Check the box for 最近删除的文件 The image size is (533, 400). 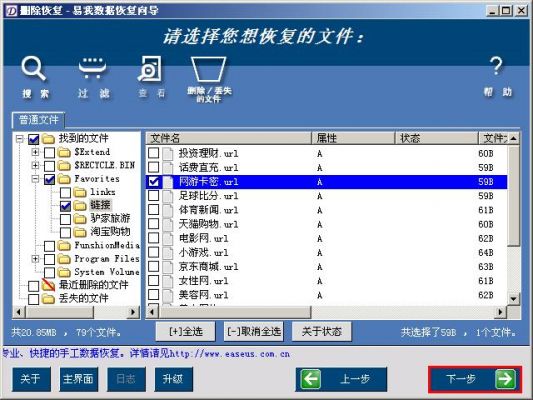point(33,286)
